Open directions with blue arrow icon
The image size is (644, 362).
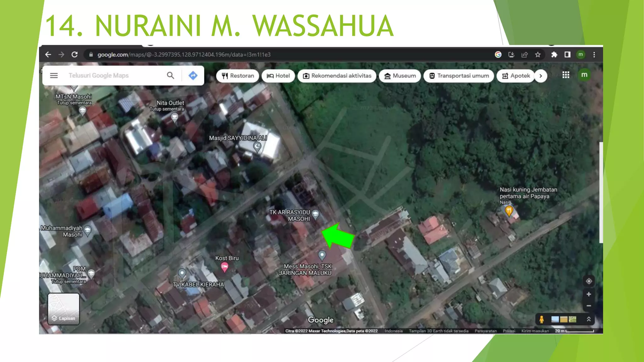[x=193, y=75]
